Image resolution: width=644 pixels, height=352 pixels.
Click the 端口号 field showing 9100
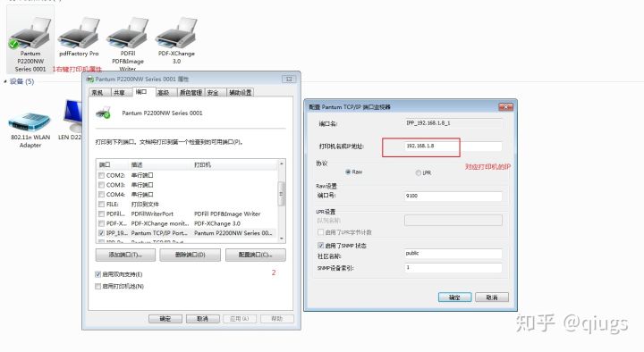tap(453, 197)
